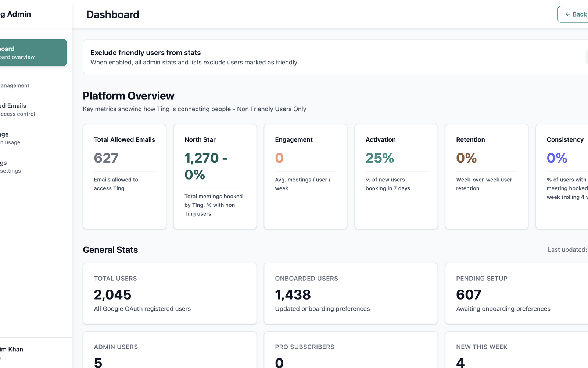Click the 'When enabled, all admin stats' description
The width and height of the screenshot is (588, 368).
coord(194,62)
